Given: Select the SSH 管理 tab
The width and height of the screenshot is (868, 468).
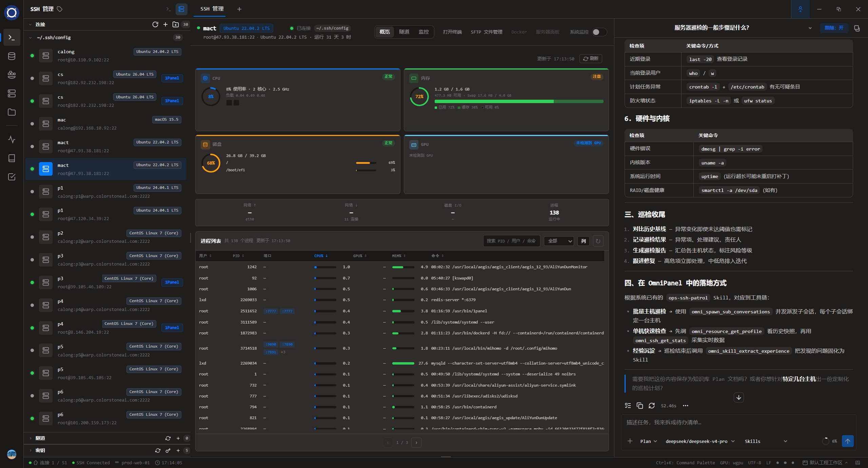Looking at the screenshot, I should 212,9.
